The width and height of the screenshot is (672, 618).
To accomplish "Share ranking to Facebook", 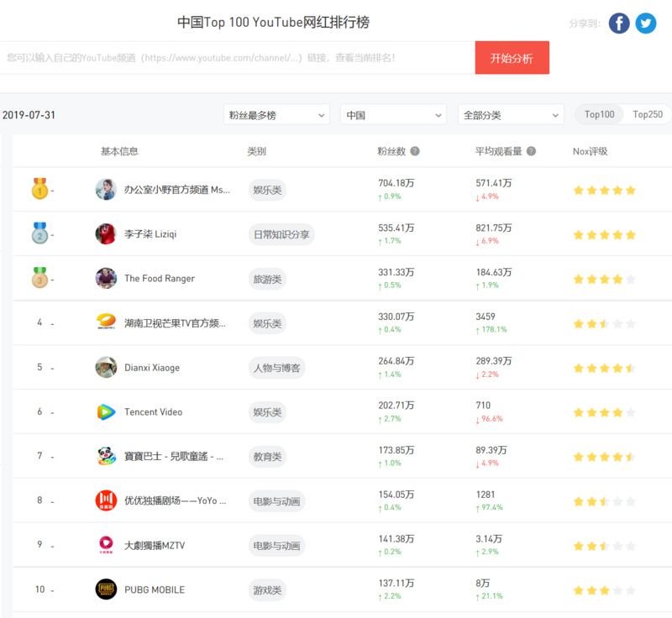I will pyautogui.click(x=619, y=24).
